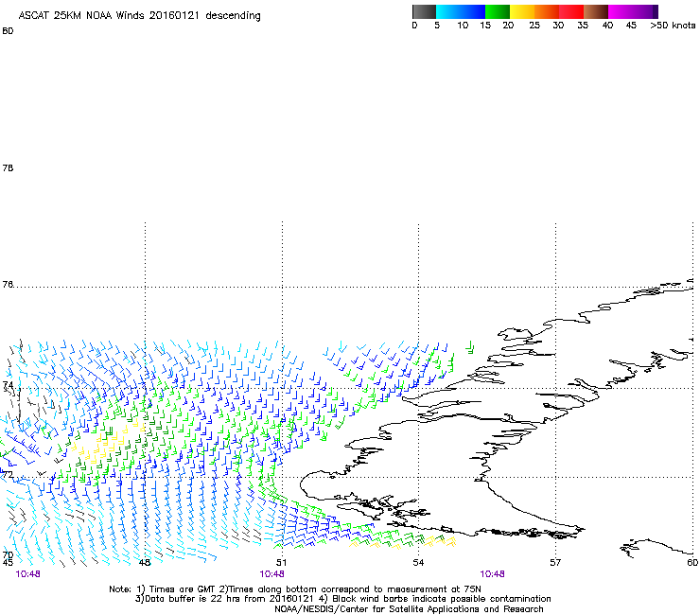Click the gray 0-5 knots color bar segment
The image size is (700, 615).
(x=424, y=11)
